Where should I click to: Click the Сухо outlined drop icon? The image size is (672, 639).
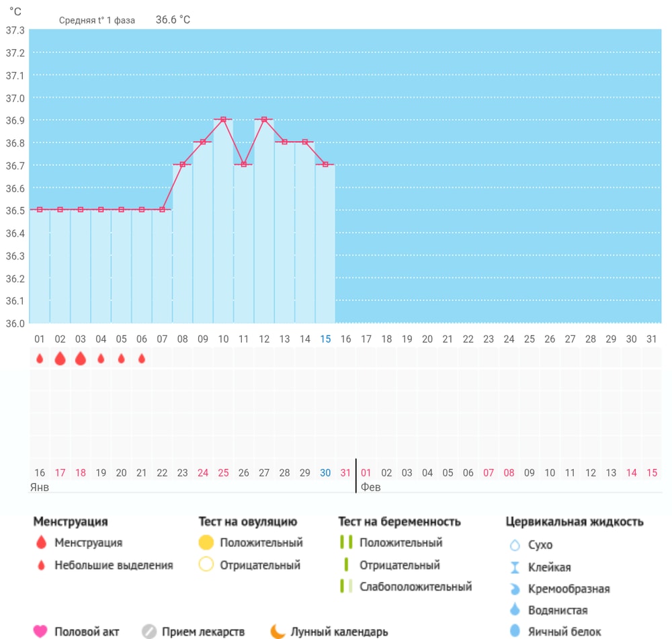click(x=515, y=545)
